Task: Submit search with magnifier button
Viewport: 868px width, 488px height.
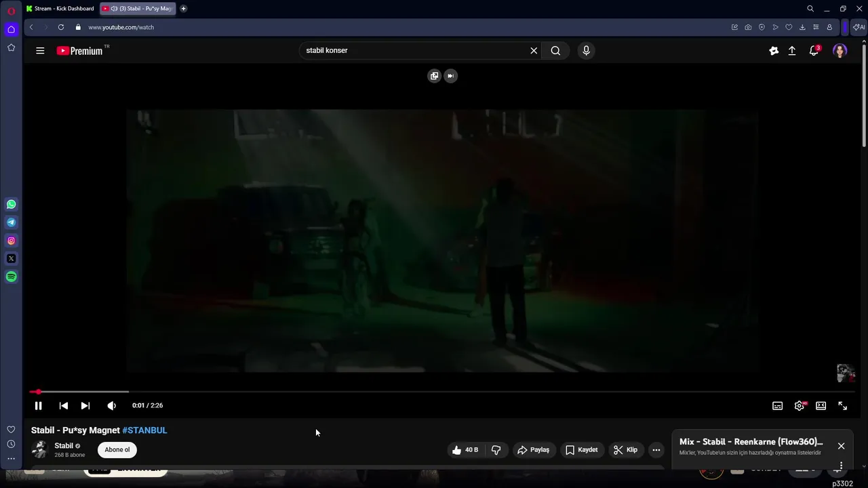Action: [555, 50]
